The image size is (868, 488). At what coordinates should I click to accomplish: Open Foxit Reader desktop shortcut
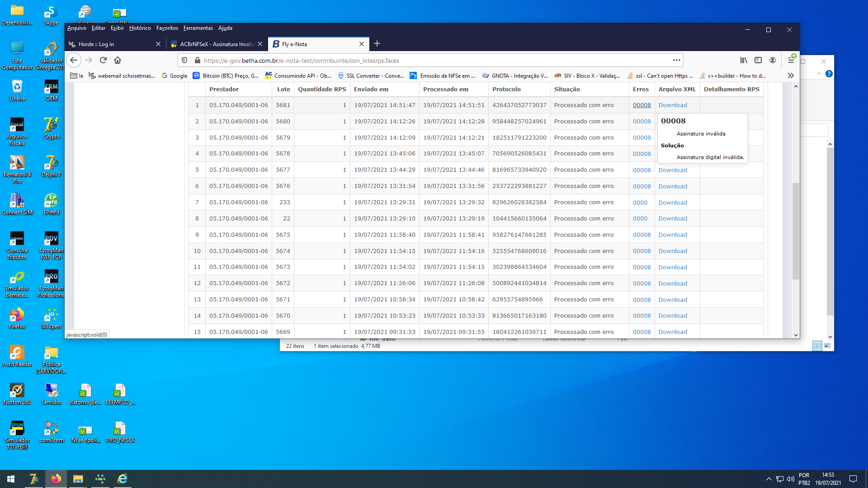(17, 356)
